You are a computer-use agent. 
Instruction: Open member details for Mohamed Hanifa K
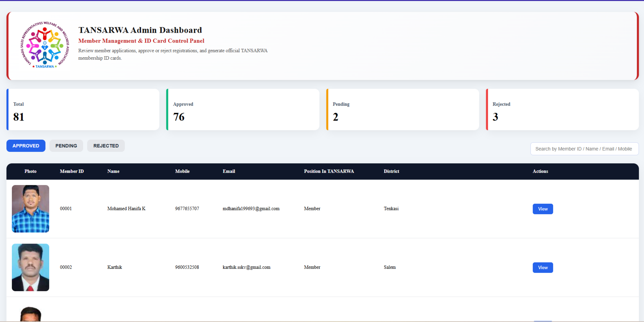click(543, 209)
